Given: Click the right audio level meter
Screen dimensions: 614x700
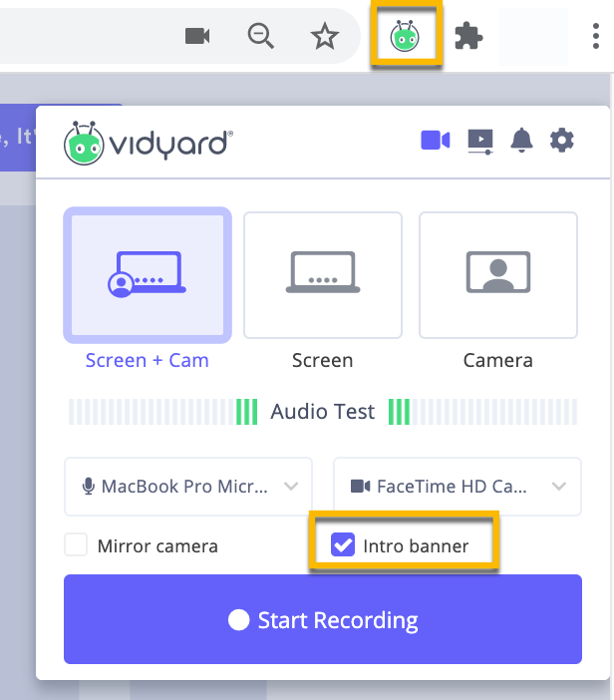Looking at the screenshot, I should click(482, 412).
